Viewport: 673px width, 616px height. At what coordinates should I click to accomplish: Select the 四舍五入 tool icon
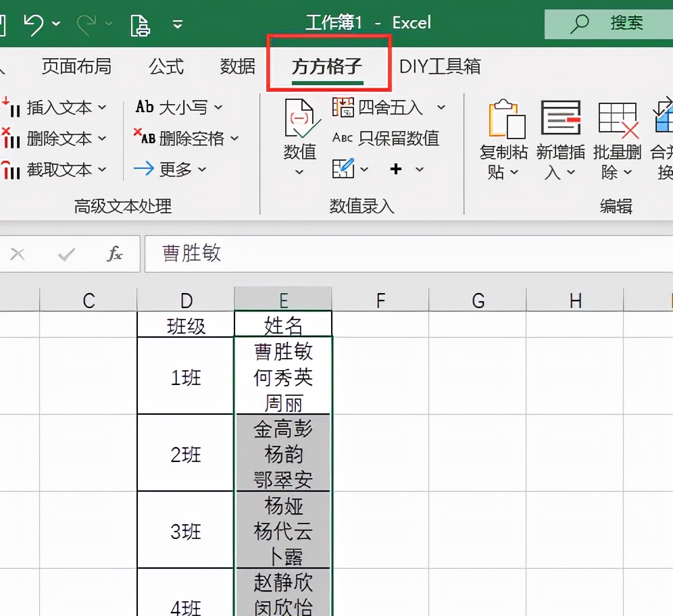coord(342,107)
